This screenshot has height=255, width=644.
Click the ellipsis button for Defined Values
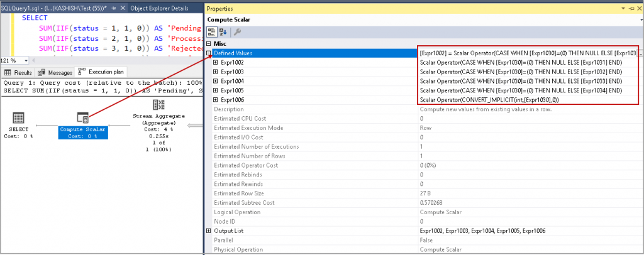[640, 53]
